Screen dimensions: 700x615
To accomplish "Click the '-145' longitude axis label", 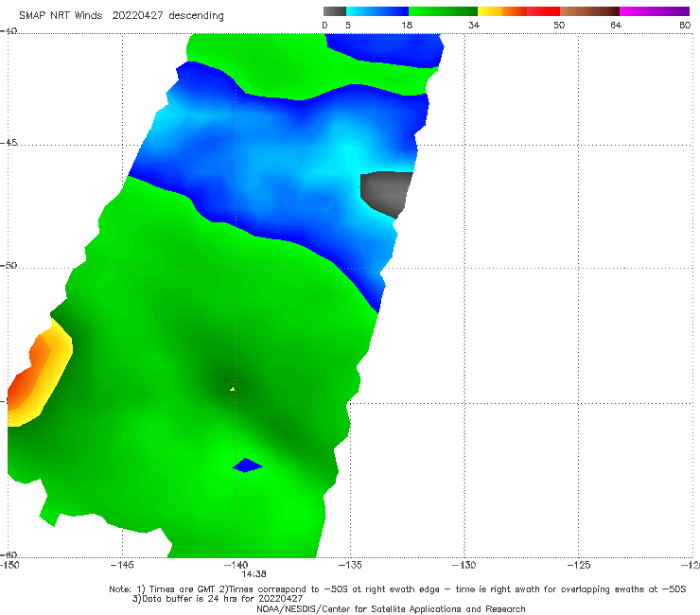I will tap(122, 565).
